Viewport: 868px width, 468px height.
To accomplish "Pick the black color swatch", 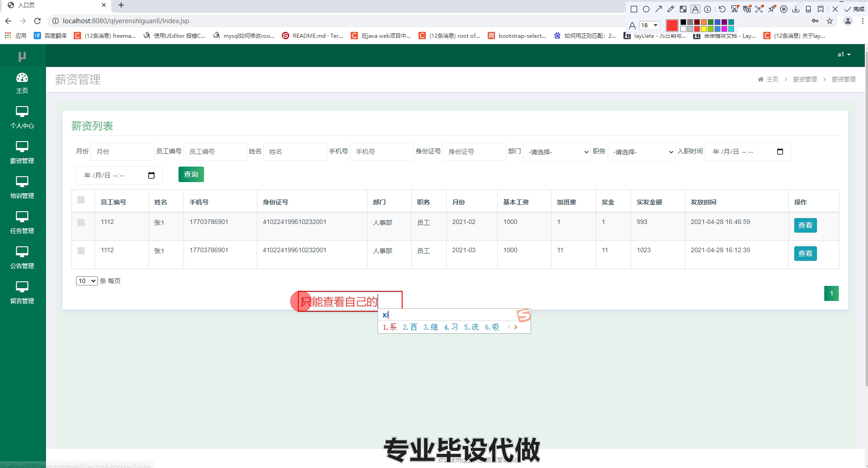I will 683,22.
